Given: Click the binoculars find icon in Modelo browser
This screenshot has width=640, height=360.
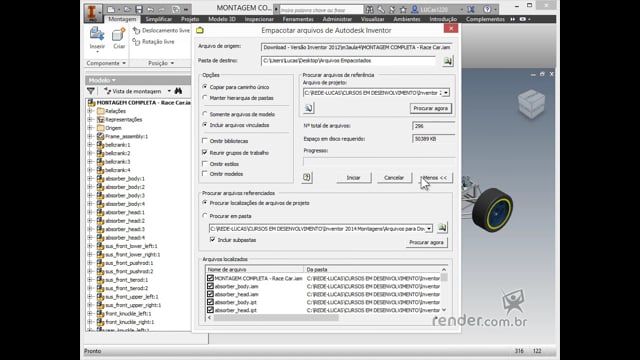Looking at the screenshot, I should click(178, 91).
